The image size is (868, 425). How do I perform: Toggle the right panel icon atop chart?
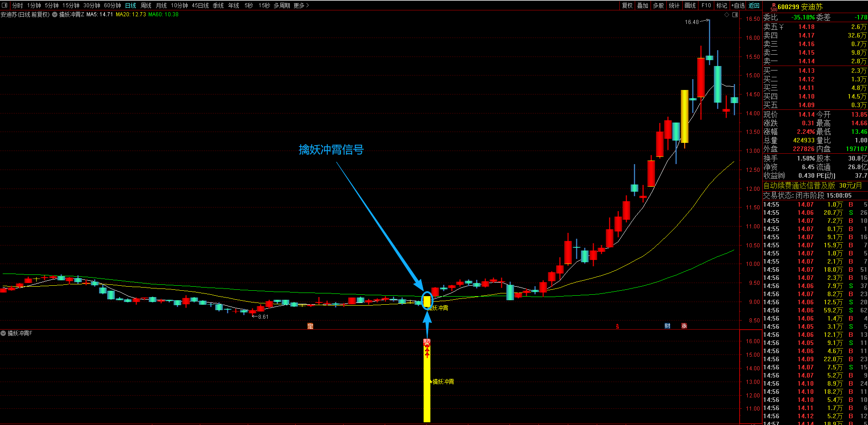(x=735, y=15)
